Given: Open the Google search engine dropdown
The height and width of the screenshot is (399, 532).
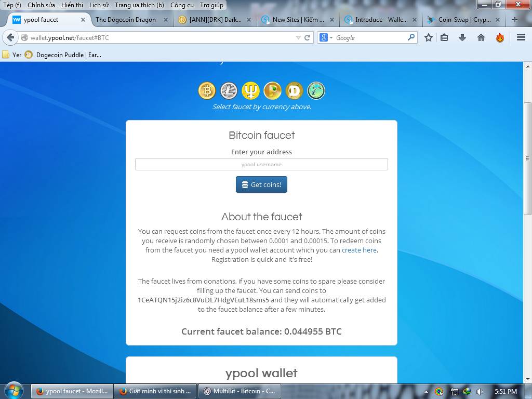Looking at the screenshot, I should [x=326, y=37].
